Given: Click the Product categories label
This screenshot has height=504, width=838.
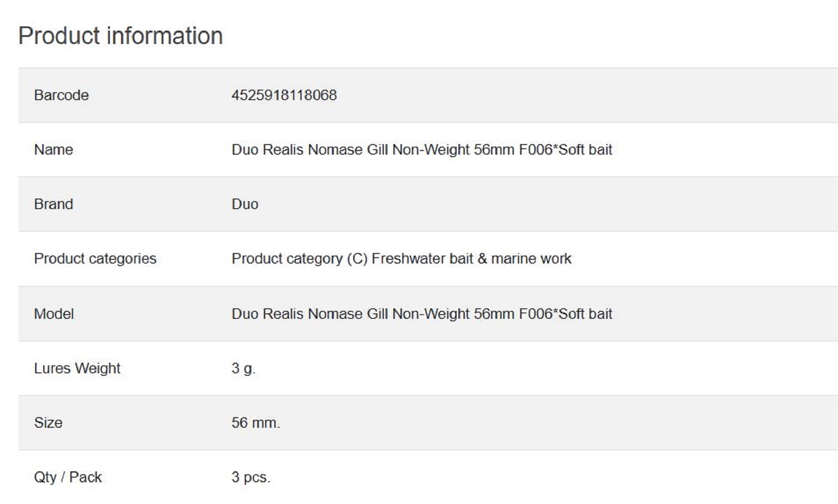Looking at the screenshot, I should pos(95,258).
